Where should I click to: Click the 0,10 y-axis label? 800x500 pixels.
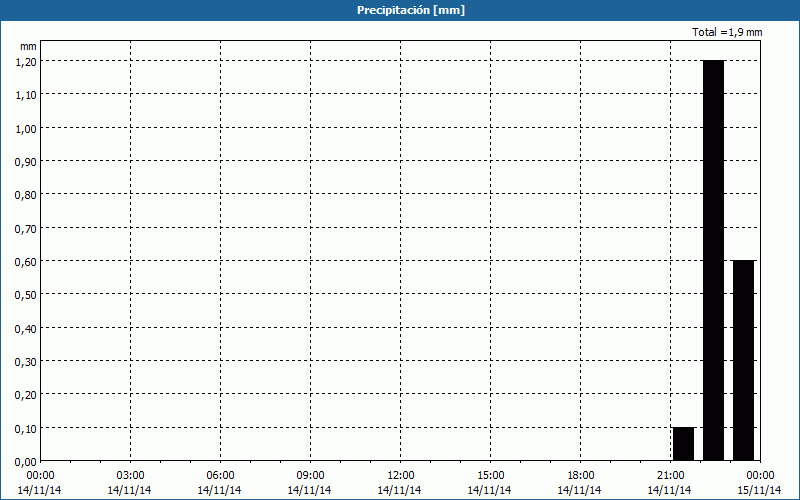[25, 429]
